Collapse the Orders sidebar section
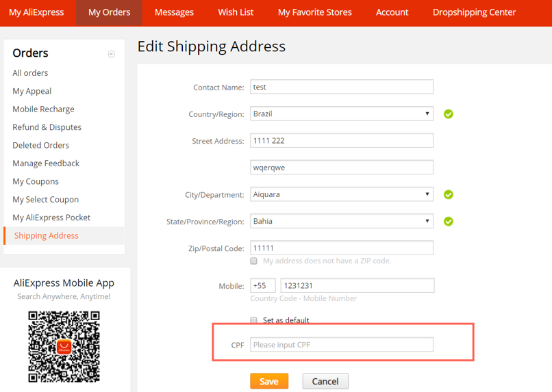 pyautogui.click(x=111, y=54)
